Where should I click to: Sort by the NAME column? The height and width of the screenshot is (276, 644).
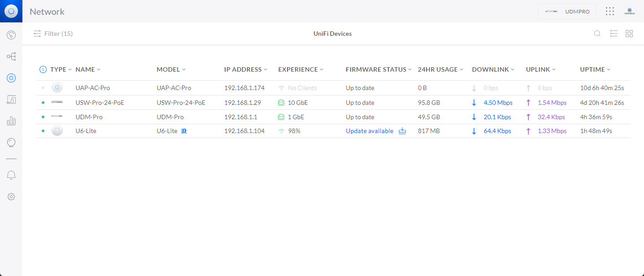tap(88, 69)
